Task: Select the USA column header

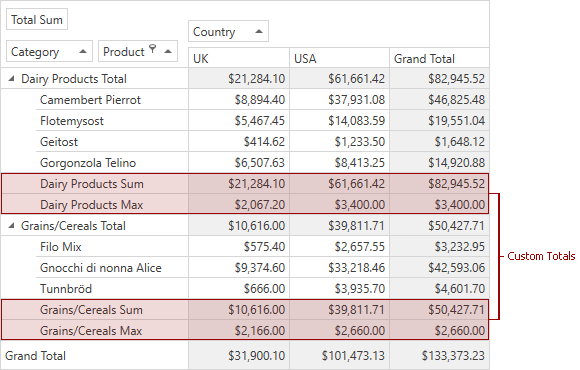Action: [339, 58]
